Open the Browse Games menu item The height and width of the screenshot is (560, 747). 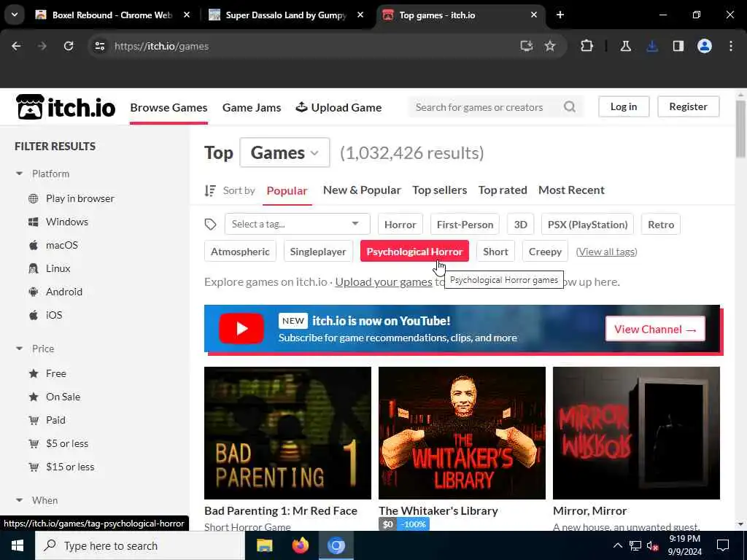click(x=169, y=108)
